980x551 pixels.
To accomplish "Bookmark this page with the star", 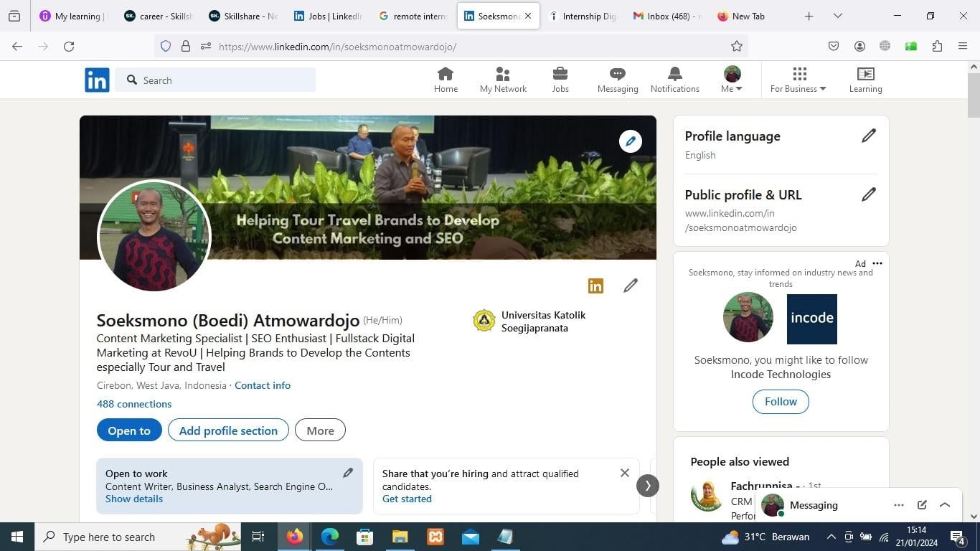I will click(737, 46).
